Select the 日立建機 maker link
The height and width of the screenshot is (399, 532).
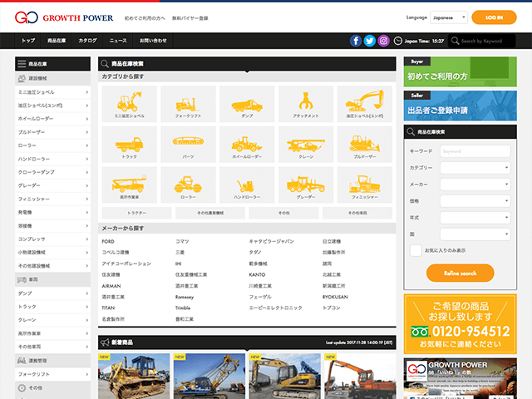click(x=332, y=241)
